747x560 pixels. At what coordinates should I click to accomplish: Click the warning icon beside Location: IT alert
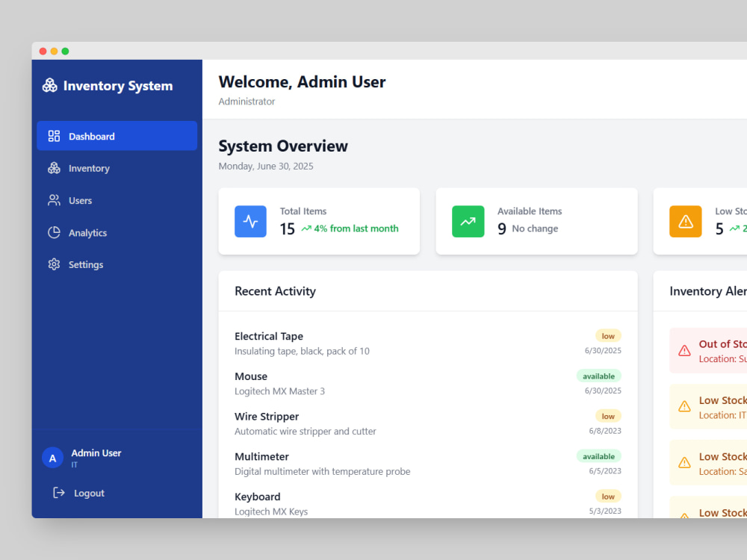(684, 406)
